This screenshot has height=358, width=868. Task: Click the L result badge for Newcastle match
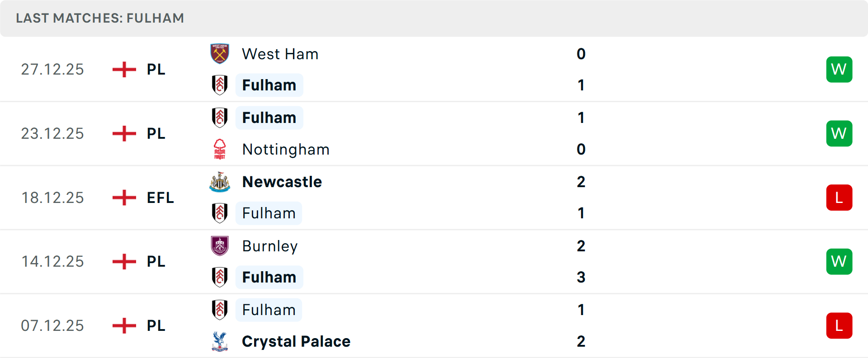(839, 198)
